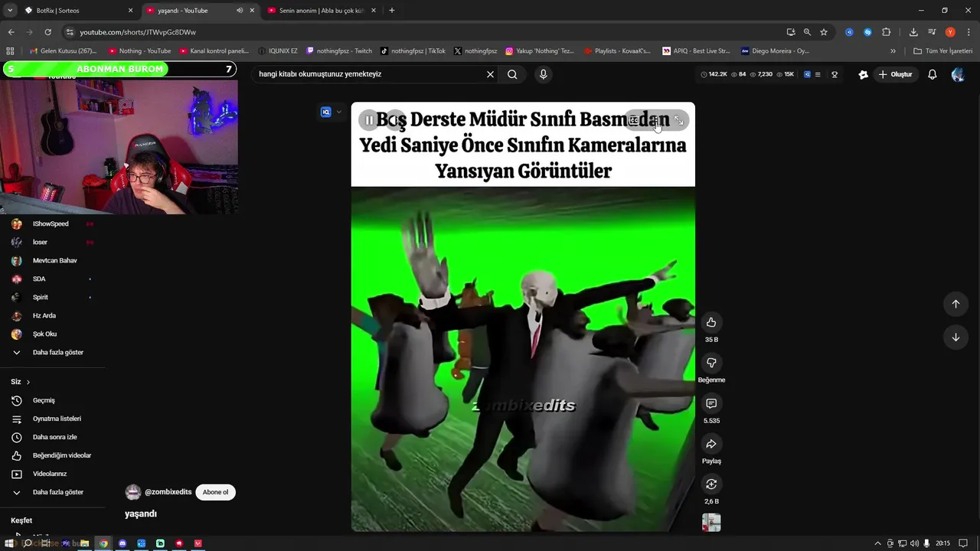Open the comments showing 5.535
This screenshot has height=551, width=980.
(711, 403)
